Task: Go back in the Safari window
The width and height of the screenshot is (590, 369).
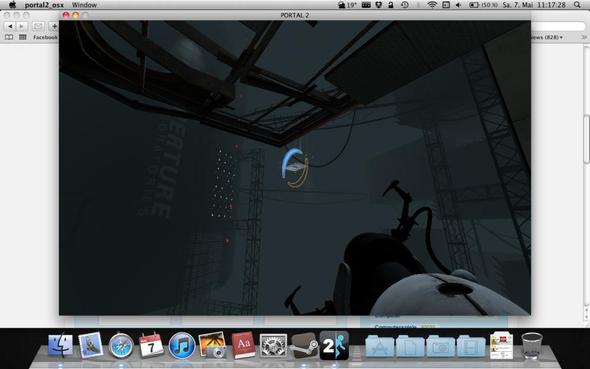Action: pos(10,26)
